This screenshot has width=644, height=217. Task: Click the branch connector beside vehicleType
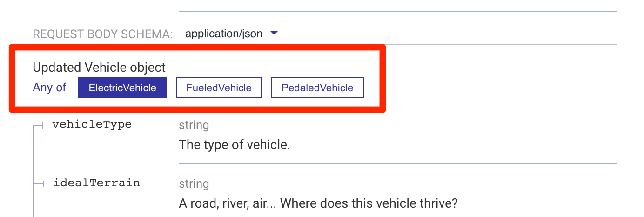(x=38, y=125)
